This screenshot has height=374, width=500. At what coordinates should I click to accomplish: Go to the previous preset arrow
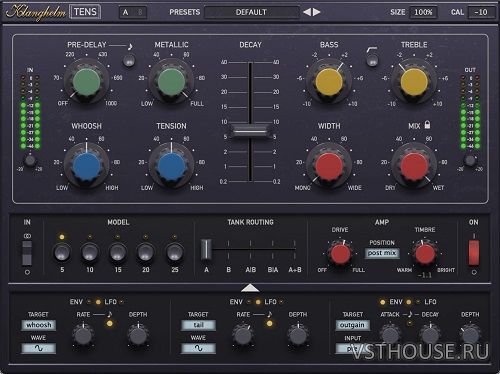307,12
